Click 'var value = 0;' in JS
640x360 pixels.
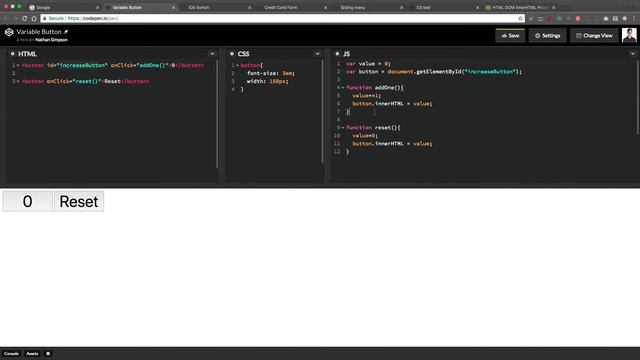coord(368,63)
